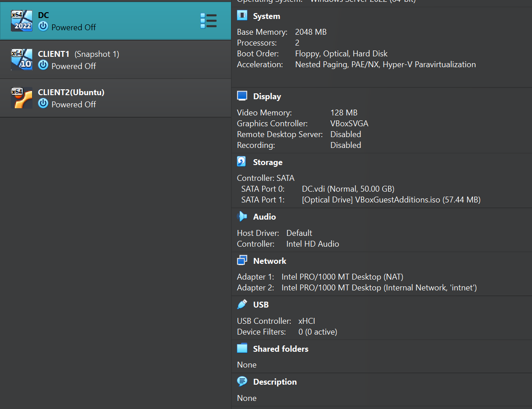Open the System settings heading
Viewport: 532px width, 409px height.
tap(266, 16)
